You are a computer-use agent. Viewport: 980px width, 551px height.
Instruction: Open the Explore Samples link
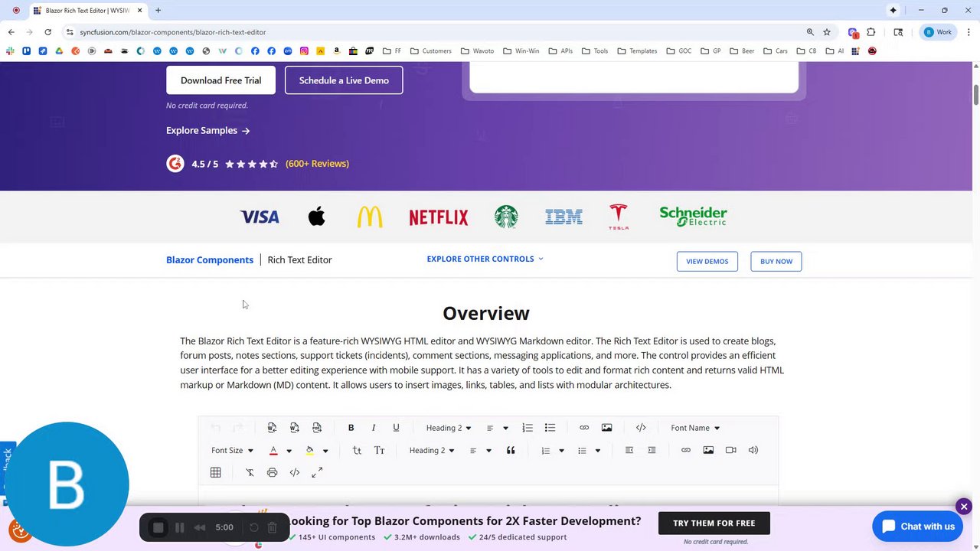click(x=208, y=131)
